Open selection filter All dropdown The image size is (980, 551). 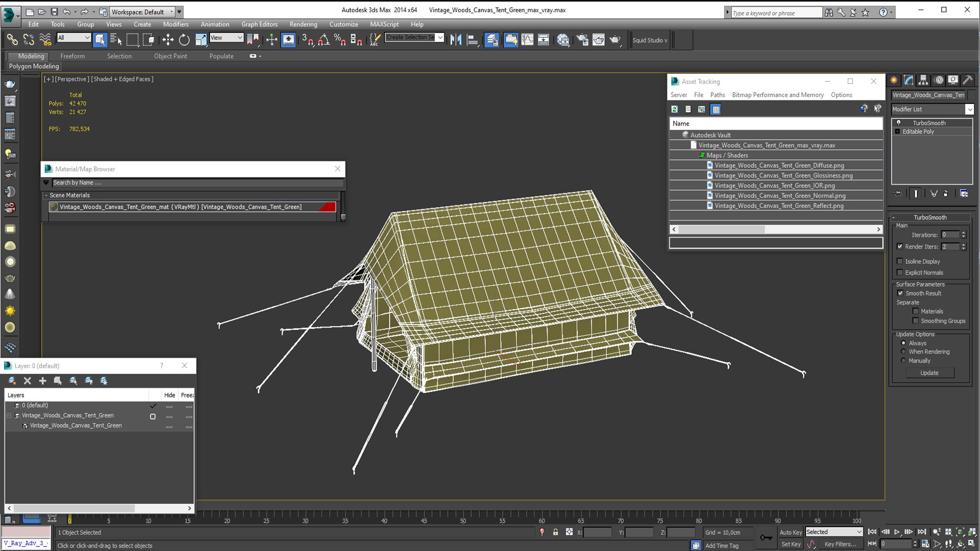pos(73,37)
